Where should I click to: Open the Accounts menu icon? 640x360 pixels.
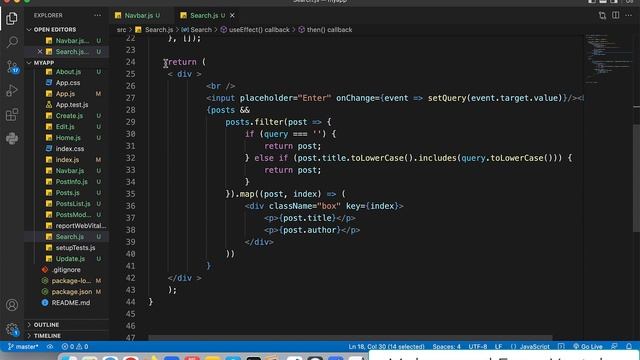coord(12,305)
